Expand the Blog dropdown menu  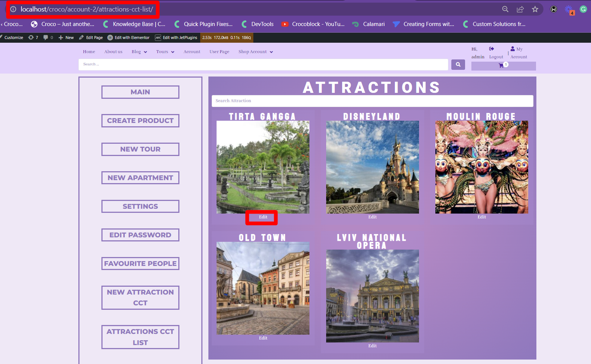coord(139,52)
